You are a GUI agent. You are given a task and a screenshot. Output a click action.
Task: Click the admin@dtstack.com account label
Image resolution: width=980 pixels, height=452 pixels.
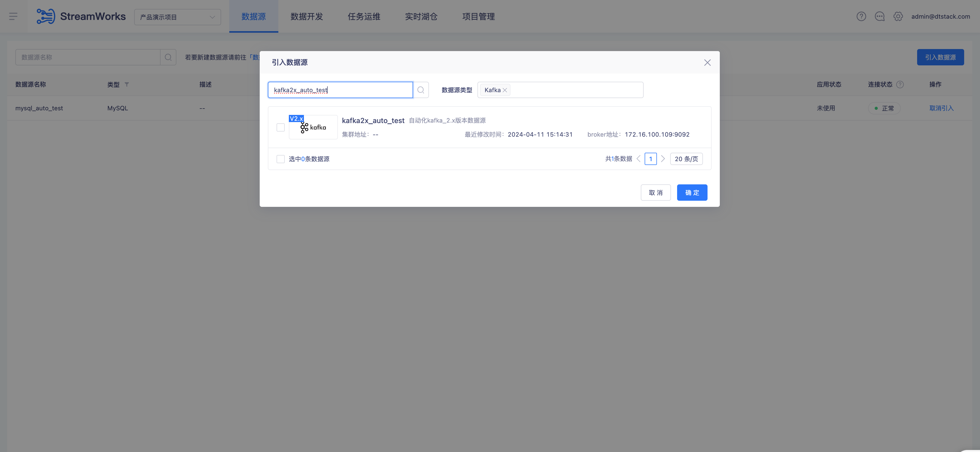940,16
